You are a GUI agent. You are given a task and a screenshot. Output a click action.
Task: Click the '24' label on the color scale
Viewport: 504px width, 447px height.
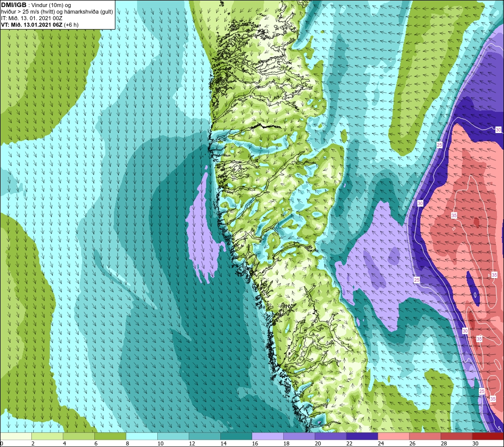[381, 443]
